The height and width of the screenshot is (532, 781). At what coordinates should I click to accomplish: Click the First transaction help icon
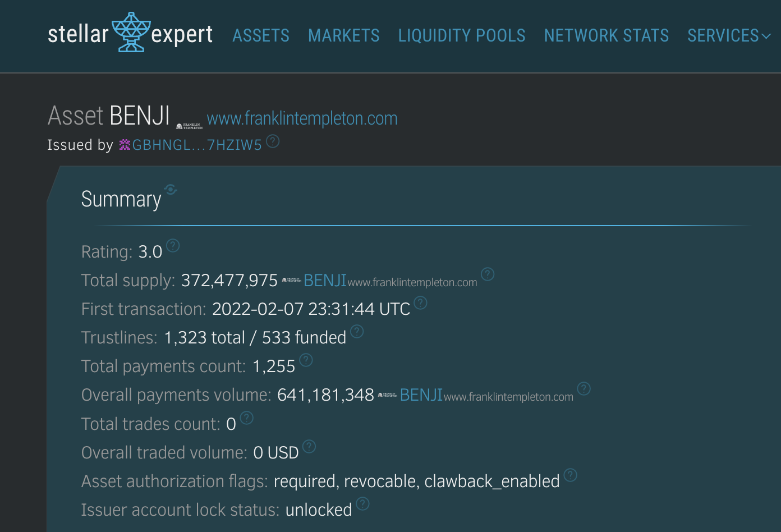tap(420, 302)
